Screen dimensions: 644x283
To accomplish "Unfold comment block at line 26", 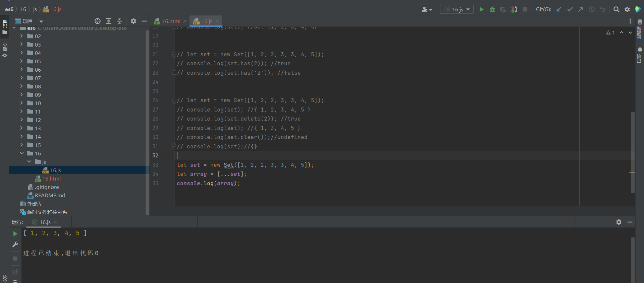I will tap(174, 100).
